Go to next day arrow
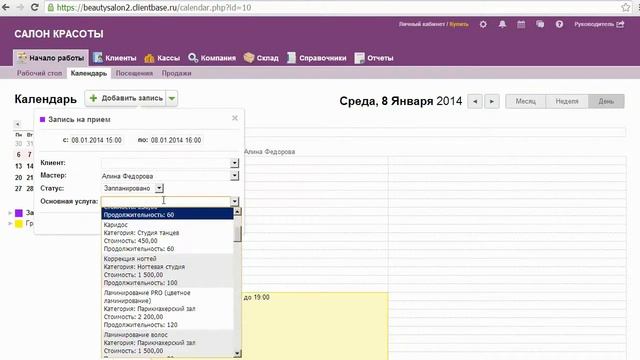This screenshot has width=640, height=360. click(x=492, y=101)
